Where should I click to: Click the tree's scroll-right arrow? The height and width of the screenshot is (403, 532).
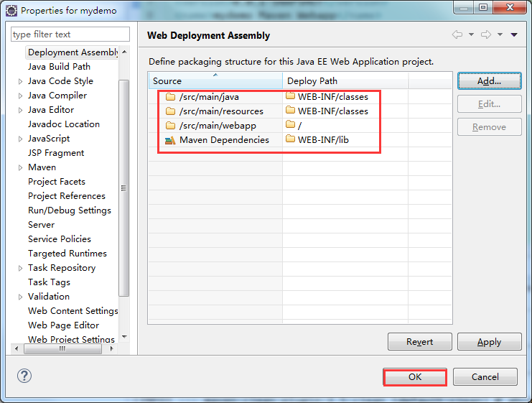pyautogui.click(x=111, y=348)
